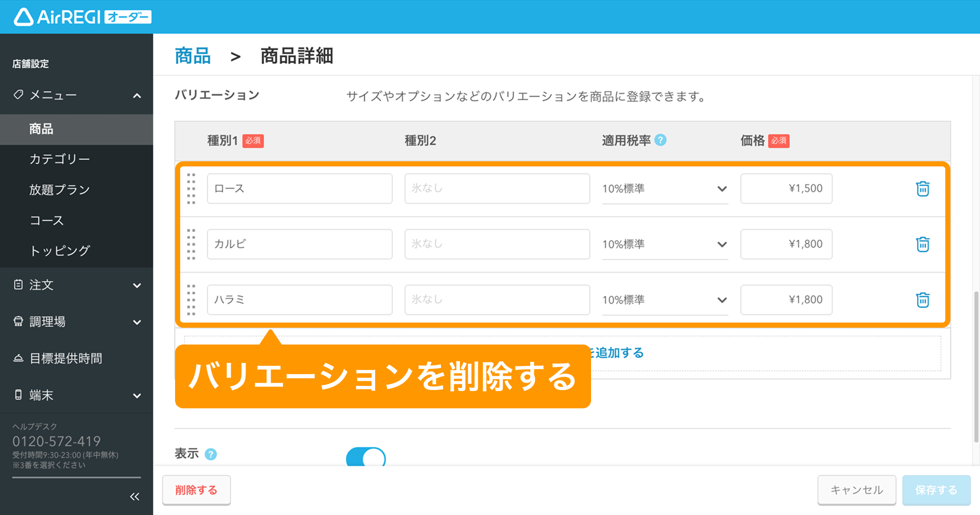Click the 目標提供時間 cloche icon

[18, 358]
